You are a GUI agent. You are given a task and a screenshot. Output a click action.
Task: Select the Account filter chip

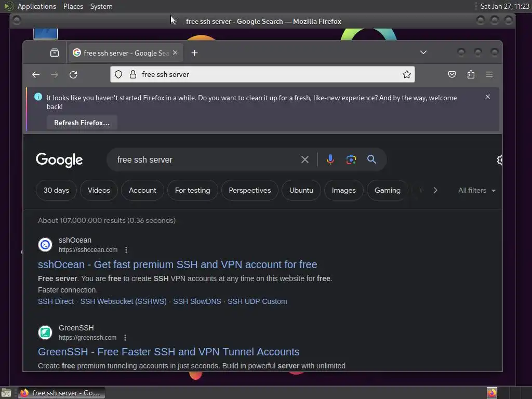pyautogui.click(x=142, y=190)
